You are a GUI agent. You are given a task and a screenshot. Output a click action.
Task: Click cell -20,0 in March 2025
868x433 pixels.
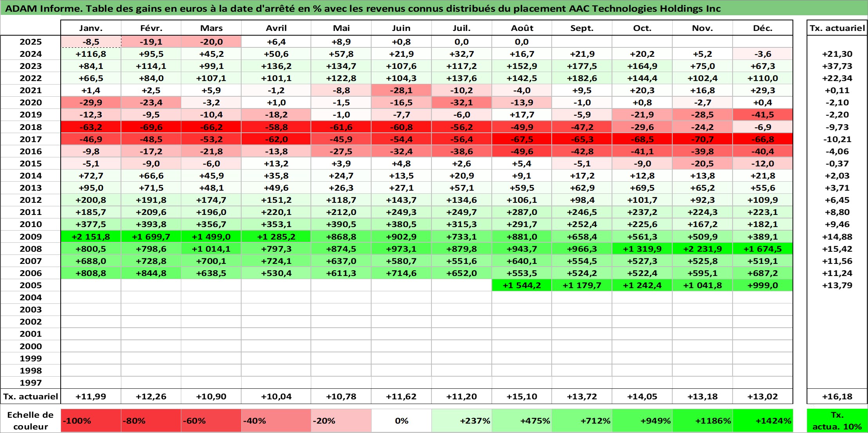(211, 42)
